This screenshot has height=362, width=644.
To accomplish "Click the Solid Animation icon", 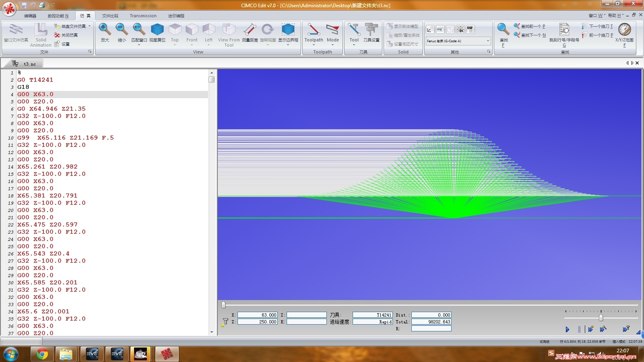I will pos(41,29).
